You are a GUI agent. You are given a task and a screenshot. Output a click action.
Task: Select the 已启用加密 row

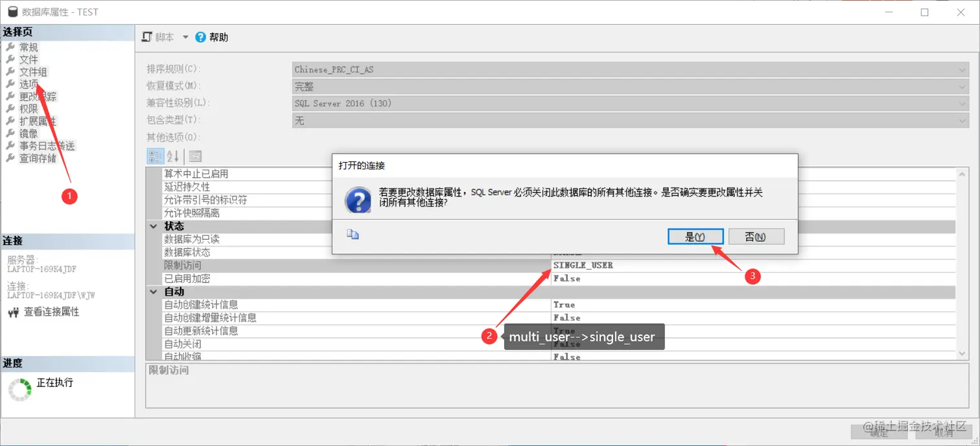point(559,279)
